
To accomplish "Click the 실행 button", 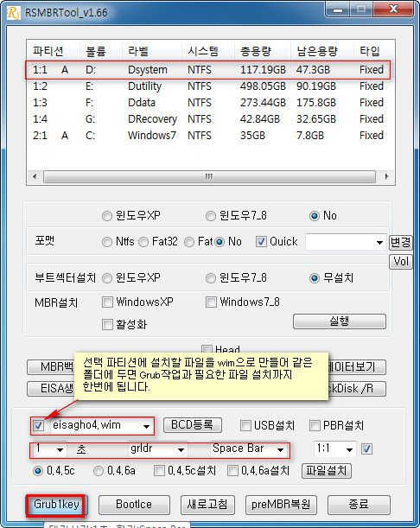I will [x=340, y=321].
